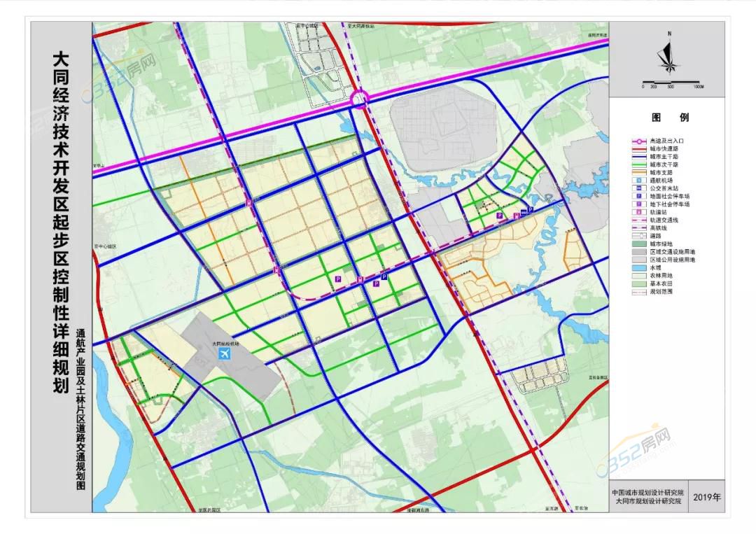Select the 通航机场 airport icon in legend
The image size is (756, 534).
point(638,180)
